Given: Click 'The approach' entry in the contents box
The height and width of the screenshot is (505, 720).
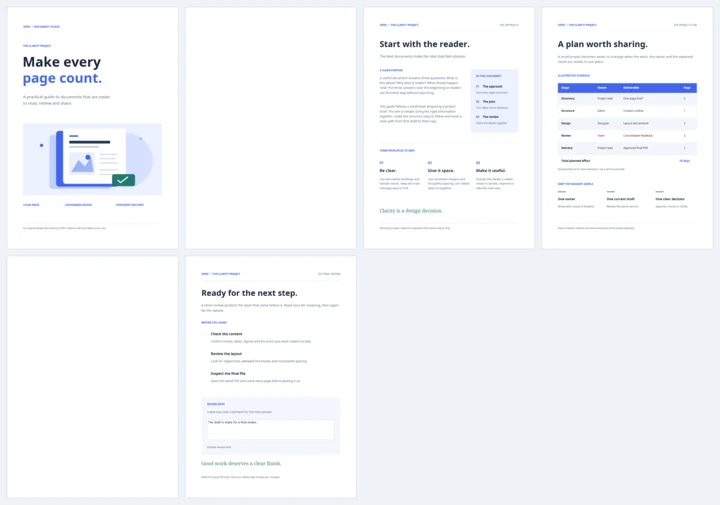Looking at the screenshot, I should 492,86.
